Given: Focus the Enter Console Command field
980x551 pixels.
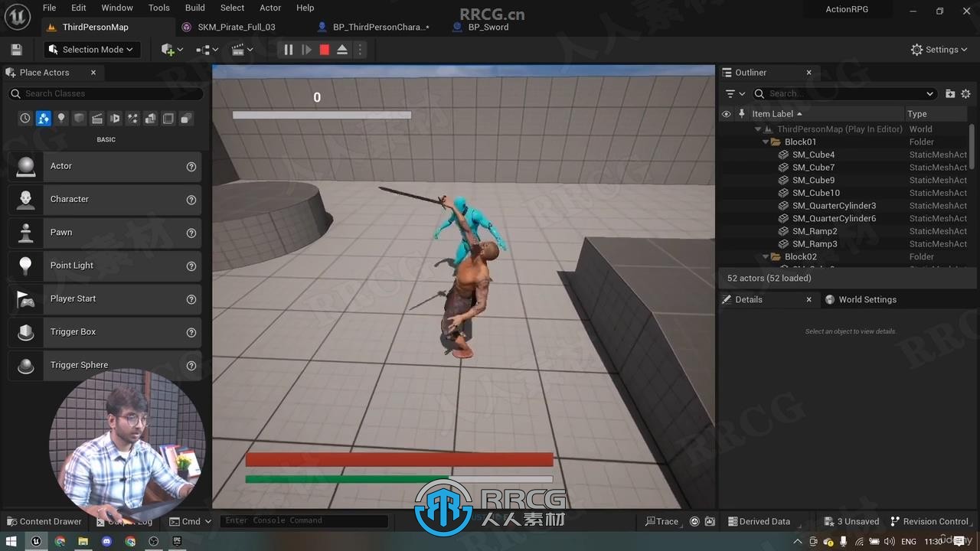Looking at the screenshot, I should pyautogui.click(x=304, y=521).
